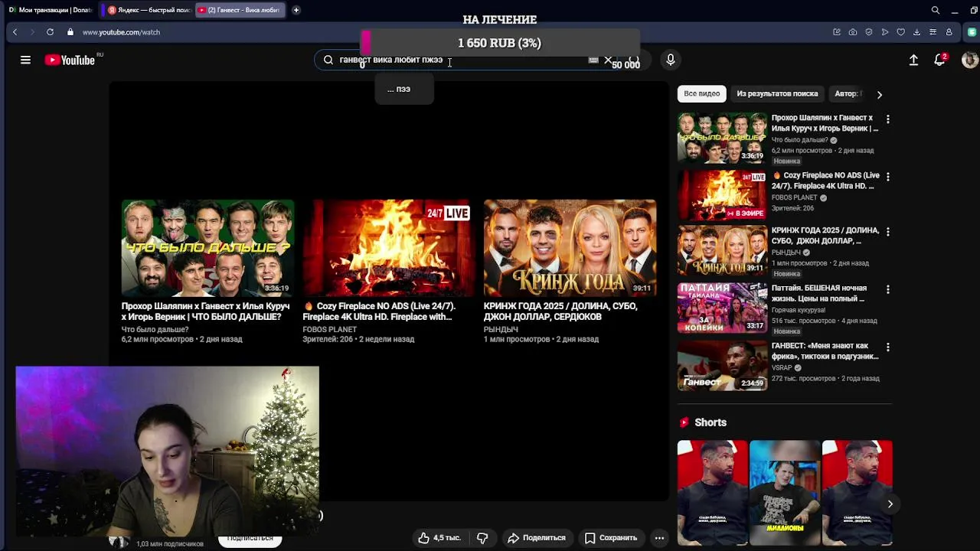Open the browser profile person icon
980x551 pixels.
point(949,32)
